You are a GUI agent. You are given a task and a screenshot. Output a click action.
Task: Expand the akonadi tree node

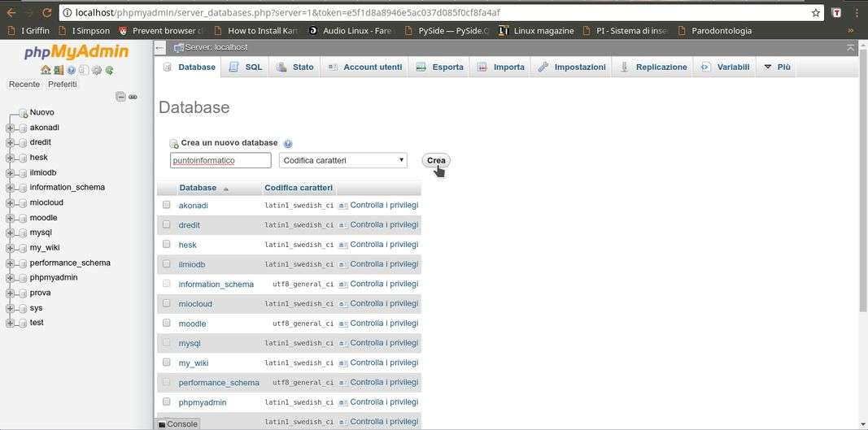(x=10, y=128)
